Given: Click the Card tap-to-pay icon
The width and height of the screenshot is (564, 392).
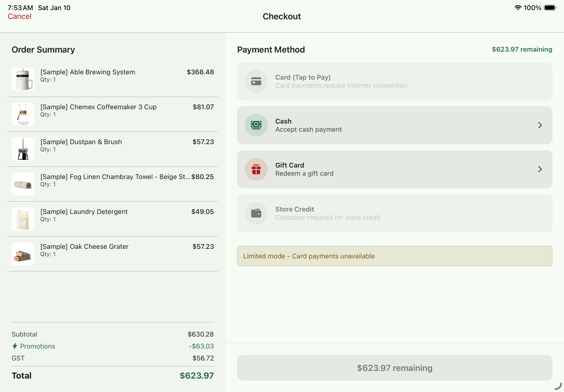Looking at the screenshot, I should click(x=256, y=81).
